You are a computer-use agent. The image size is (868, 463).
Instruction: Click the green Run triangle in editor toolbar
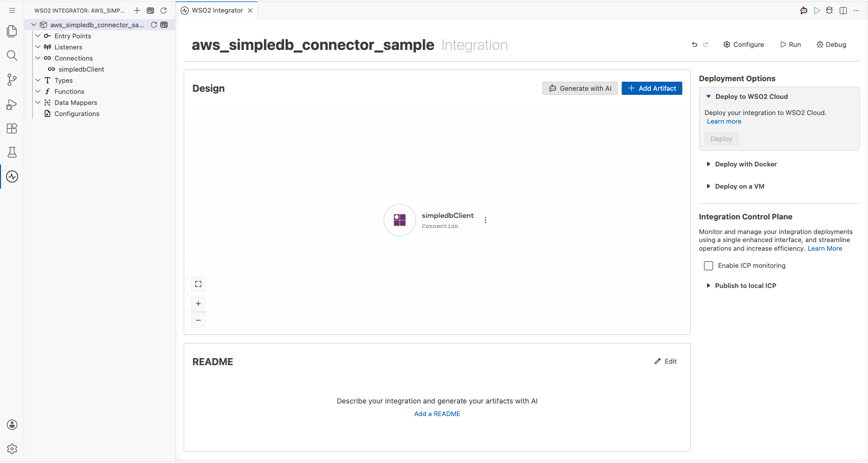817,11
